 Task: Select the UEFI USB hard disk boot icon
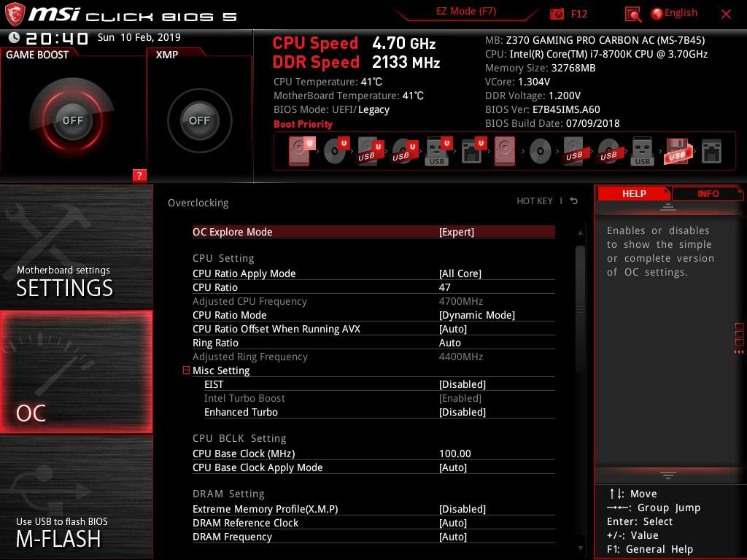[370, 151]
